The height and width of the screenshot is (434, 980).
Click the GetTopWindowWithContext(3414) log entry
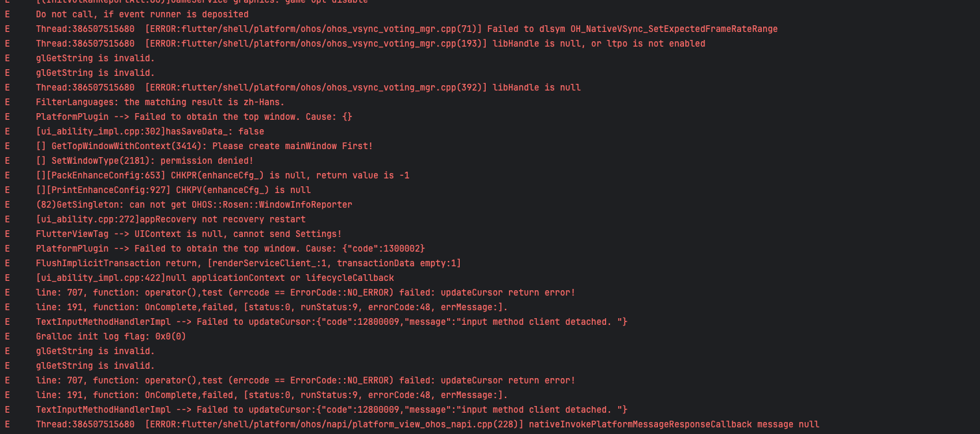204,146
